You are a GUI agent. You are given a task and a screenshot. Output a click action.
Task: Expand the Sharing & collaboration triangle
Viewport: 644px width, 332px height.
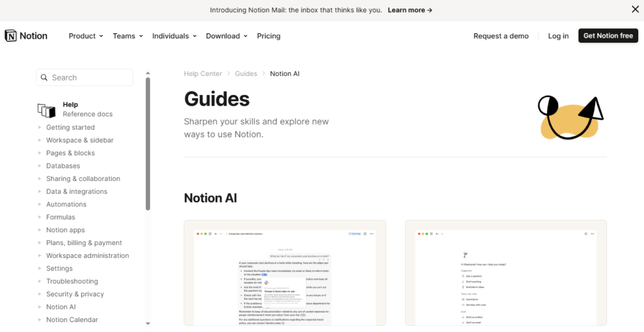point(40,179)
